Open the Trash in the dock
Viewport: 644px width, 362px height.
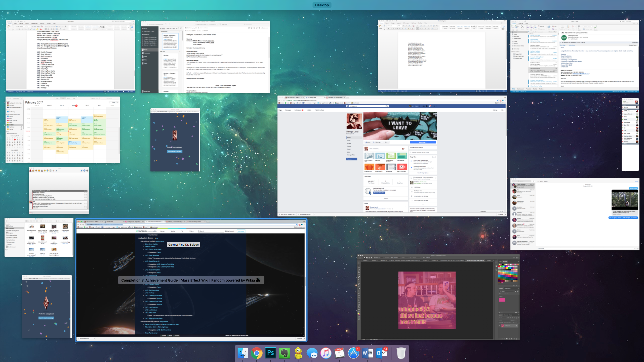(x=401, y=353)
